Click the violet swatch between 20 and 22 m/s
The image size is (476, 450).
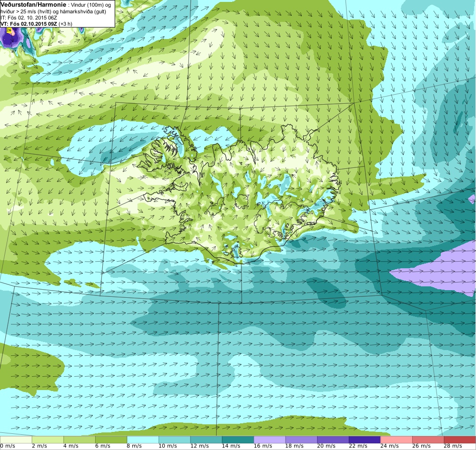coord(333,440)
